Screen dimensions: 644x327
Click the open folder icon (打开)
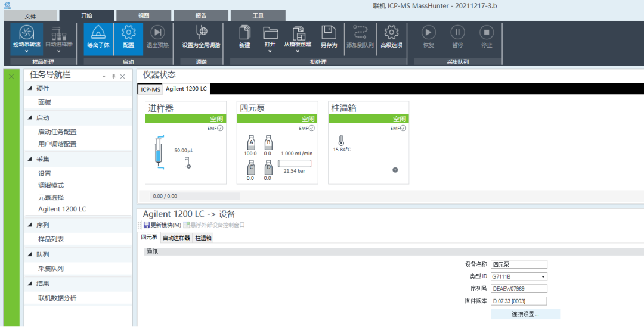(x=270, y=33)
